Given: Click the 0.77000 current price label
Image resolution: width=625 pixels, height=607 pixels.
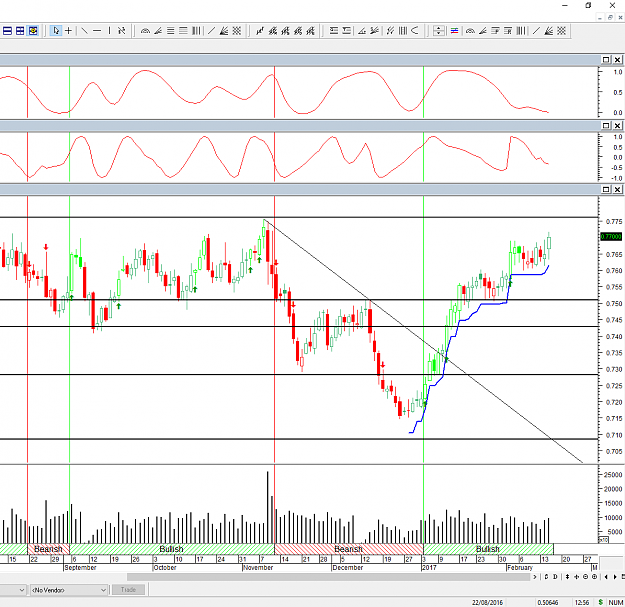Looking at the screenshot, I should (x=611, y=237).
